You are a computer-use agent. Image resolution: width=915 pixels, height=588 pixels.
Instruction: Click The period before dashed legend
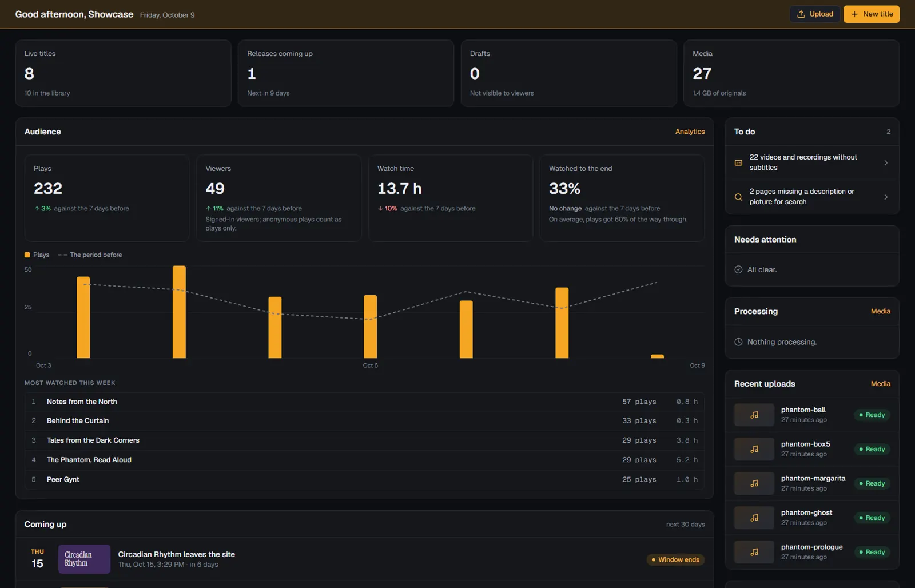(90, 255)
